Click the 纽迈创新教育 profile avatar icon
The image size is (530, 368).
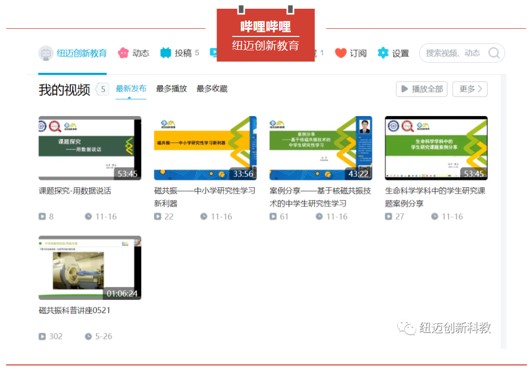coord(46,53)
